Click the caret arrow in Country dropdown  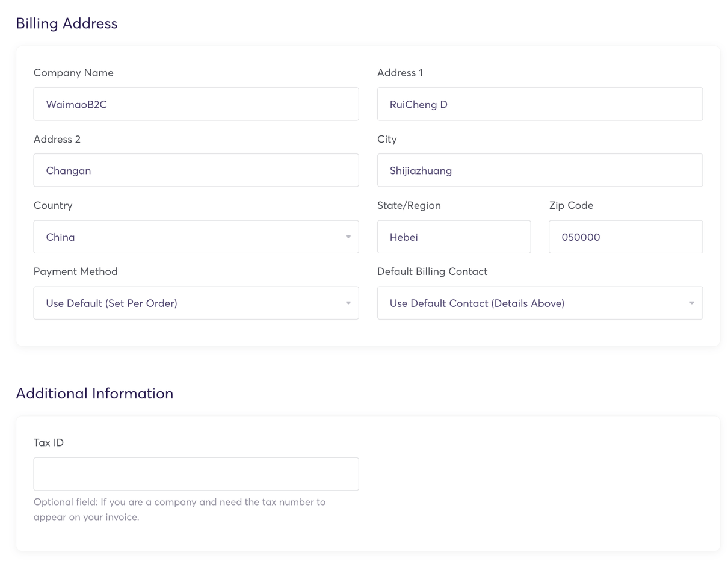tap(348, 237)
